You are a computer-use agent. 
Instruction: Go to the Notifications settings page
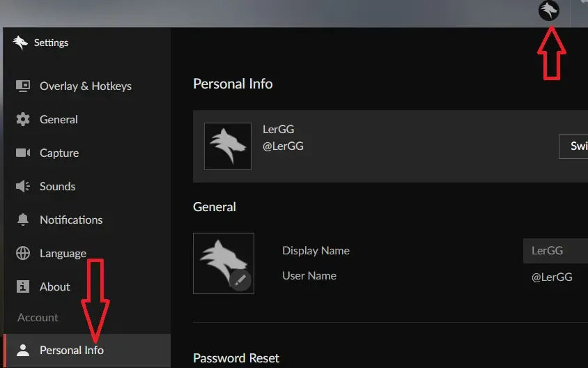point(71,220)
